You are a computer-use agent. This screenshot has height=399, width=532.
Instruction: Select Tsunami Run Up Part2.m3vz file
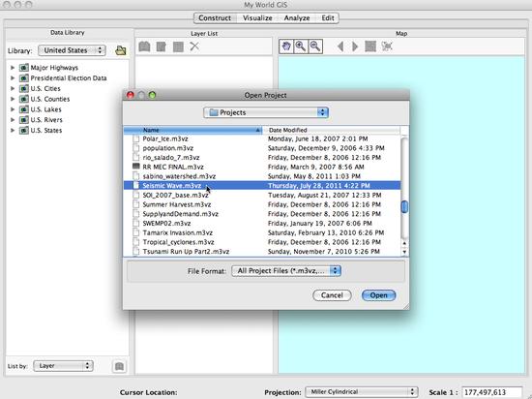pos(262,251)
